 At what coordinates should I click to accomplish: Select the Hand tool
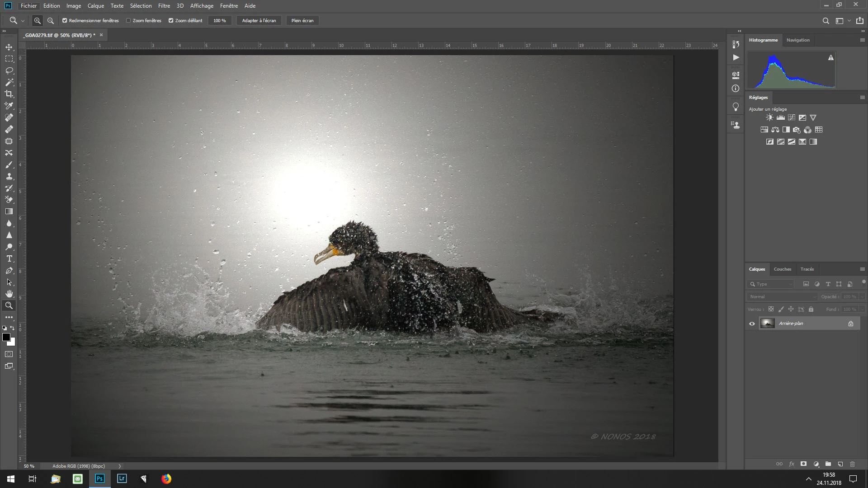coord(9,294)
